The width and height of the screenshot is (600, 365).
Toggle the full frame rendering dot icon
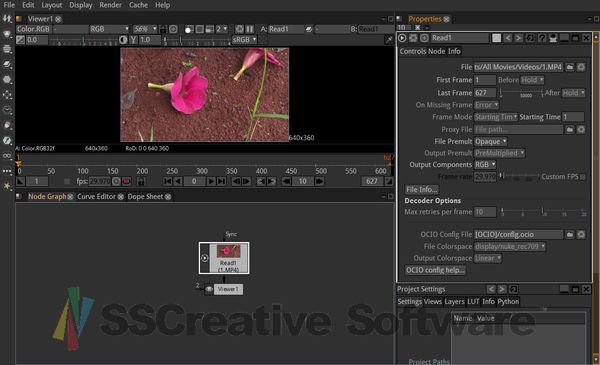189,29
